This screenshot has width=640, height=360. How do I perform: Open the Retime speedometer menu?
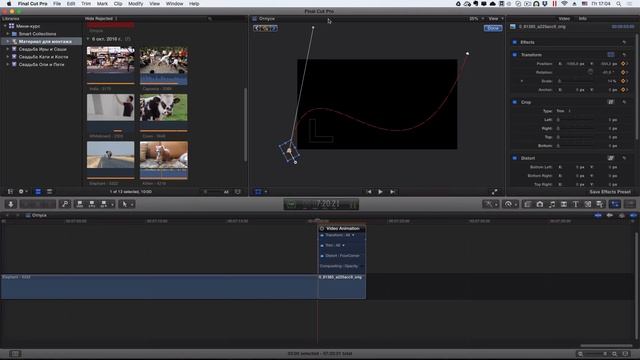[x=509, y=204]
